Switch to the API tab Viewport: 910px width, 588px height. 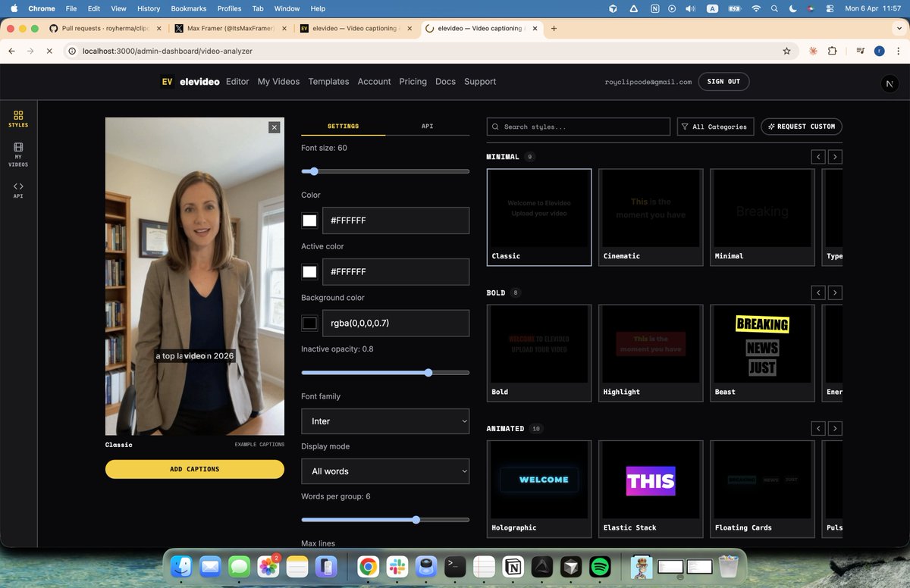[428, 127]
